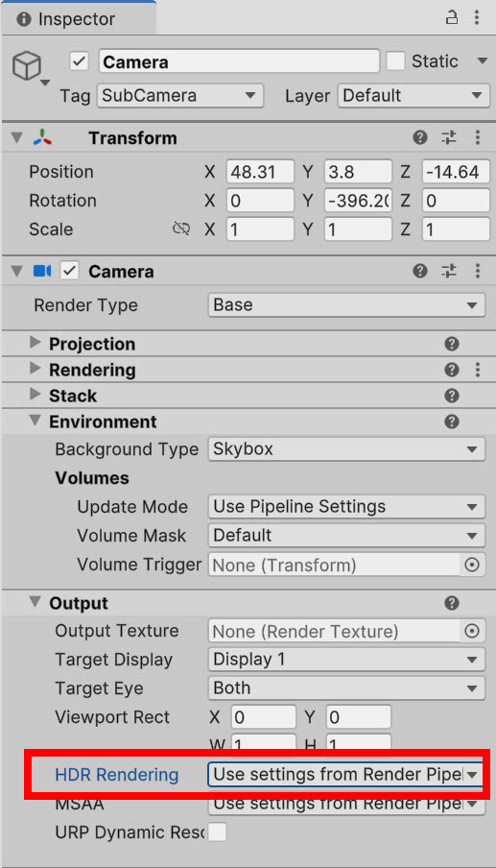
Task: Open Transform component help icon
Action: tap(420, 137)
